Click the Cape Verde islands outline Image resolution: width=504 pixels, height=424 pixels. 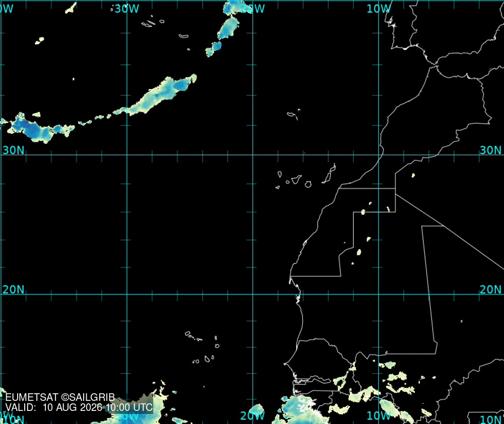203,348
